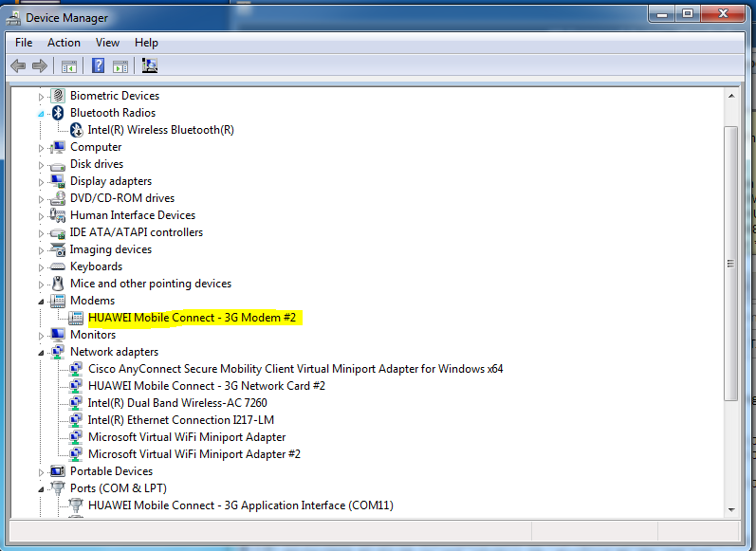Click the scroll up arrow of the device list
Screen dimensions: 756x551
click(731, 96)
